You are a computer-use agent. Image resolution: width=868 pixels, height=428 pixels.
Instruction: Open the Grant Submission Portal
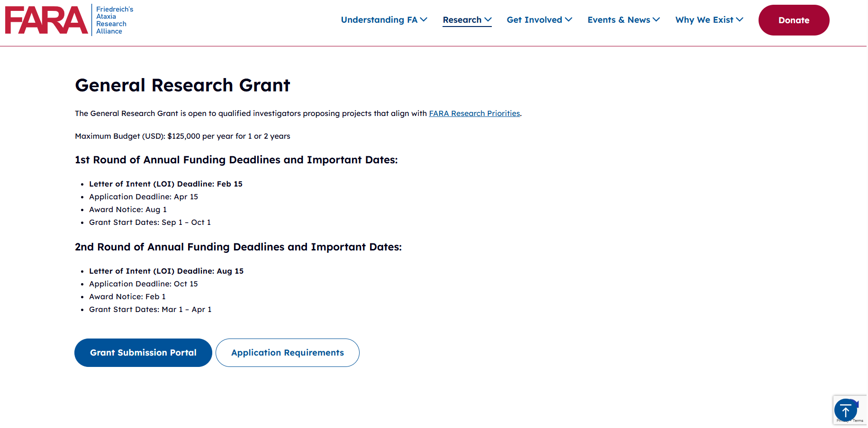[143, 353]
